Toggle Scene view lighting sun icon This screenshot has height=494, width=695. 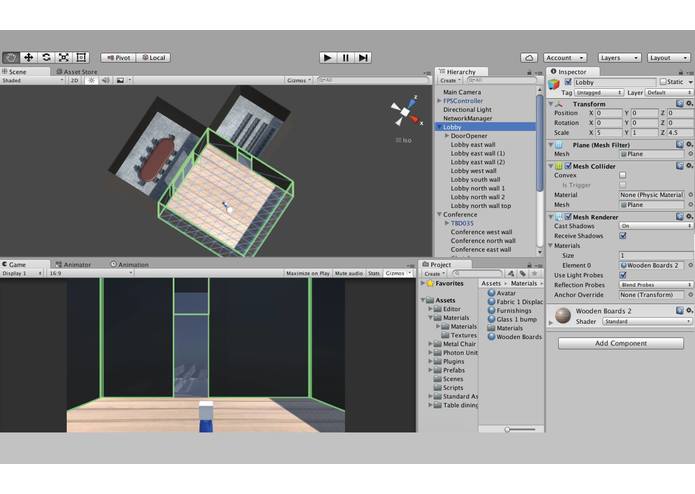click(91, 80)
